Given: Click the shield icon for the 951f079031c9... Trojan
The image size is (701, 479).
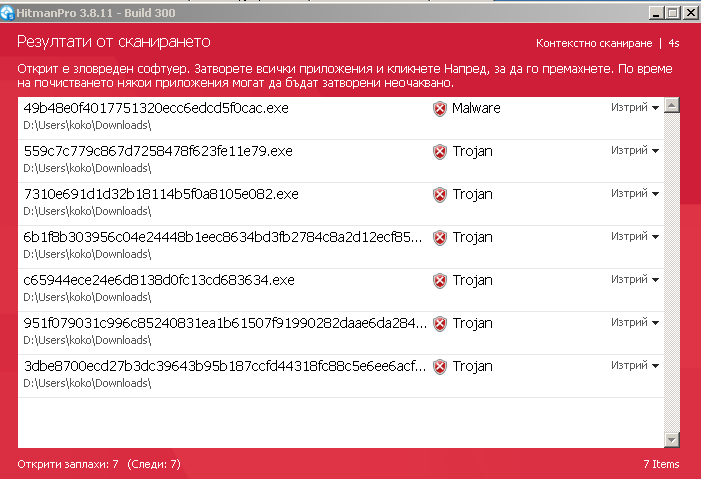Looking at the screenshot, I should click(x=440, y=323).
